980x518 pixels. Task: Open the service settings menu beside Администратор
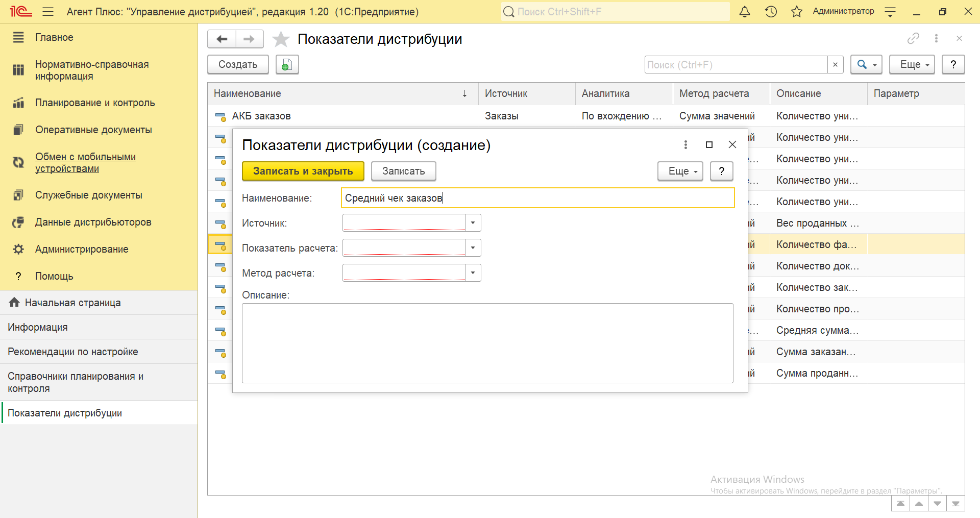point(890,12)
